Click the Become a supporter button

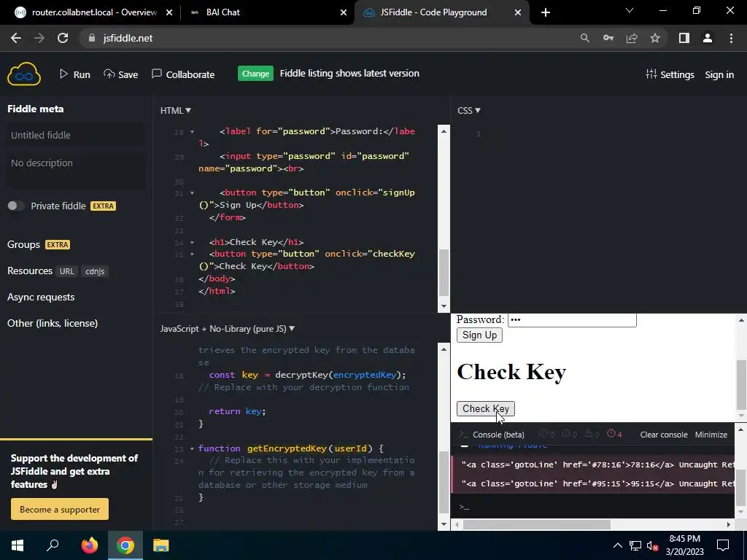coord(60,509)
